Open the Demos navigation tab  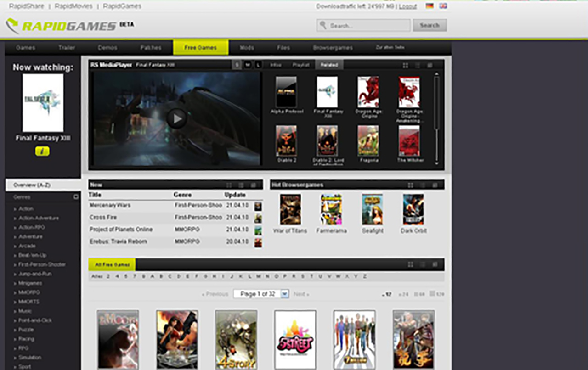point(107,48)
